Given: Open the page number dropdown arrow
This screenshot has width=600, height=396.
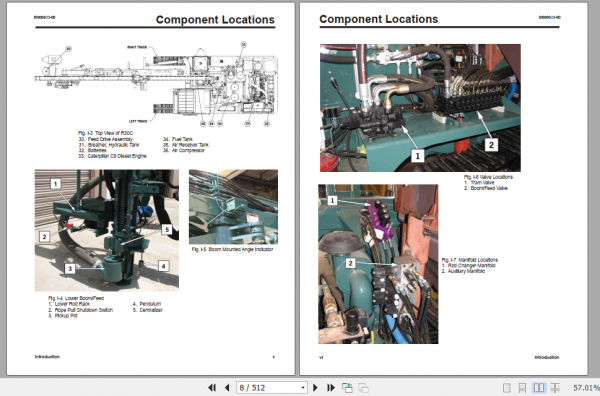Looking at the screenshot, I should click(303, 388).
